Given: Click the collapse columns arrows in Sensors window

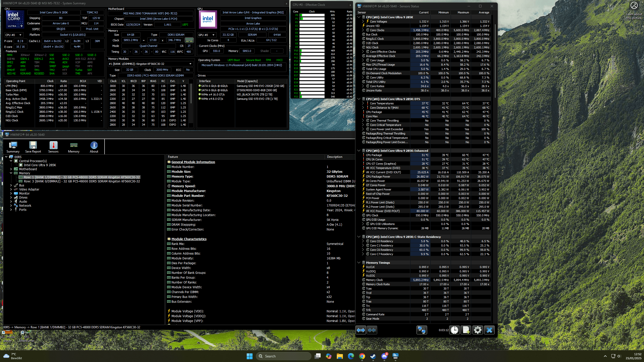Looking at the screenshot, I should click(x=372, y=330).
